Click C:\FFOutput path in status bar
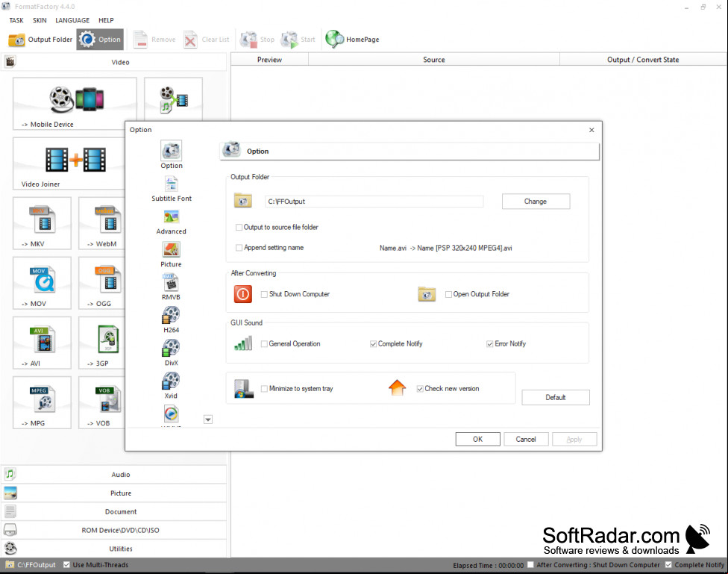 click(x=37, y=565)
